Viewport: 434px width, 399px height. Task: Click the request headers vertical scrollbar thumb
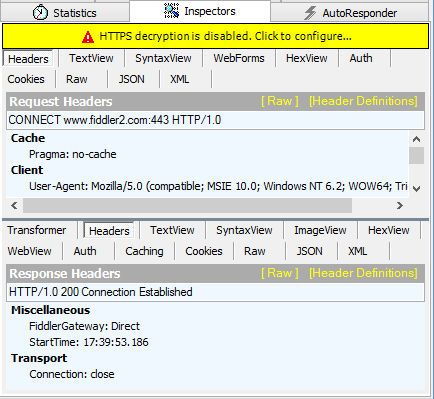[x=416, y=155]
